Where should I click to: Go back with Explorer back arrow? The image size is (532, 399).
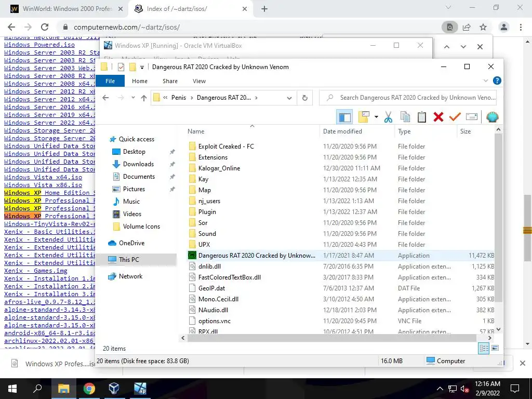(x=105, y=98)
